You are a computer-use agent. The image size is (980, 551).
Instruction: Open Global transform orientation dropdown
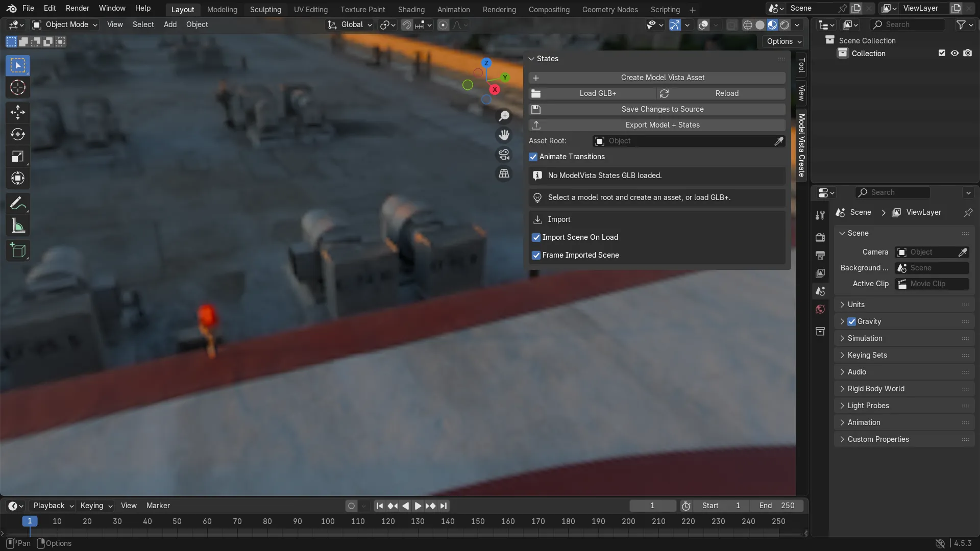pyautogui.click(x=350, y=25)
